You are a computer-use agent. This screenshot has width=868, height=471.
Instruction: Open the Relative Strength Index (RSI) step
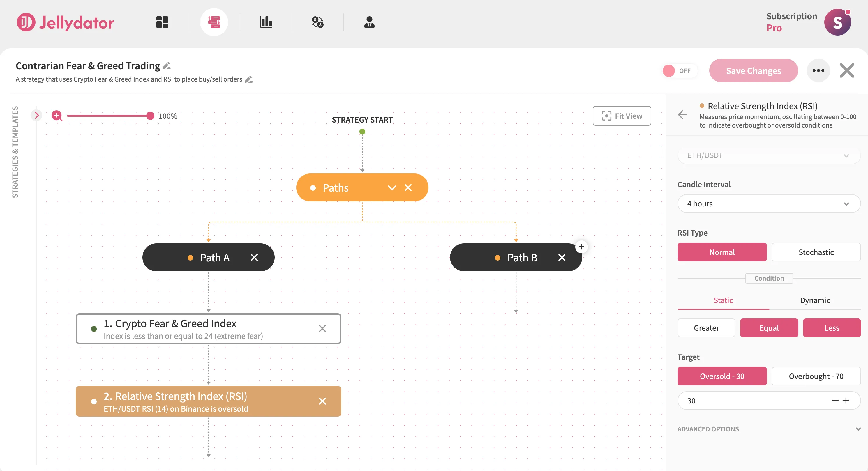209,401
